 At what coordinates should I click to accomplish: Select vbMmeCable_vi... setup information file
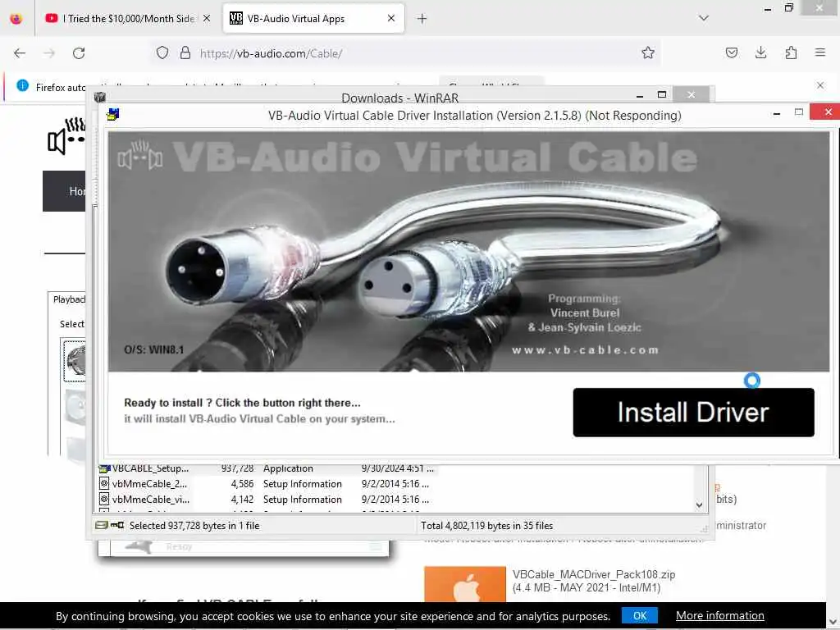point(144,500)
